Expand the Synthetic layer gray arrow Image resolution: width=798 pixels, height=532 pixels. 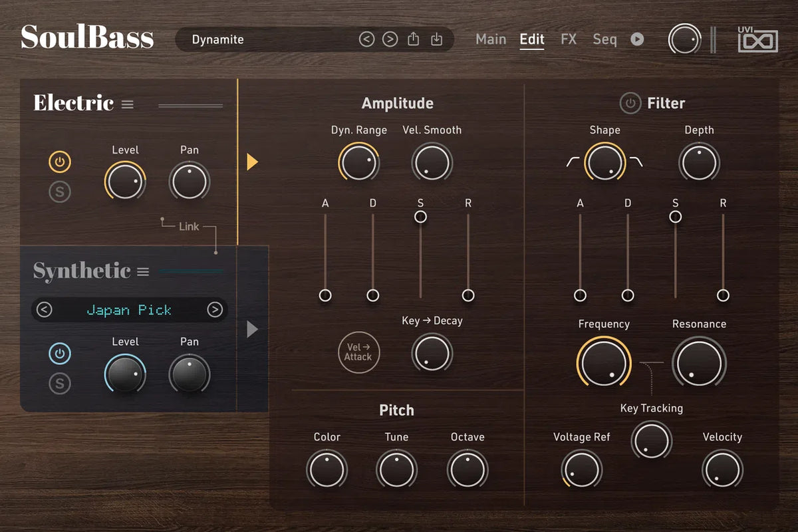click(251, 329)
